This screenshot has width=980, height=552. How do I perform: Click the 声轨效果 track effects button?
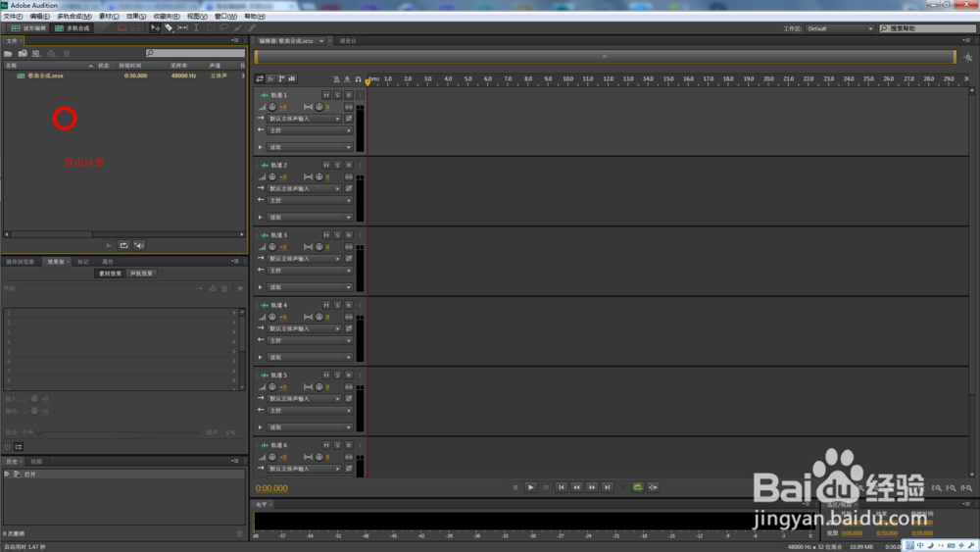pyautogui.click(x=141, y=274)
